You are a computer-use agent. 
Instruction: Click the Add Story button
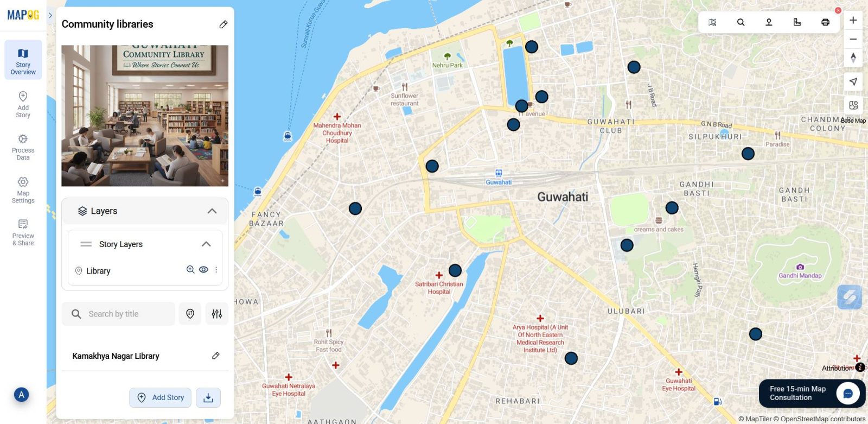coord(160,397)
